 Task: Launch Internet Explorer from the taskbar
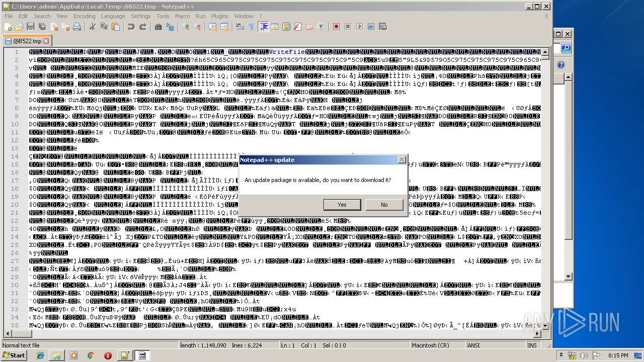coord(40,355)
